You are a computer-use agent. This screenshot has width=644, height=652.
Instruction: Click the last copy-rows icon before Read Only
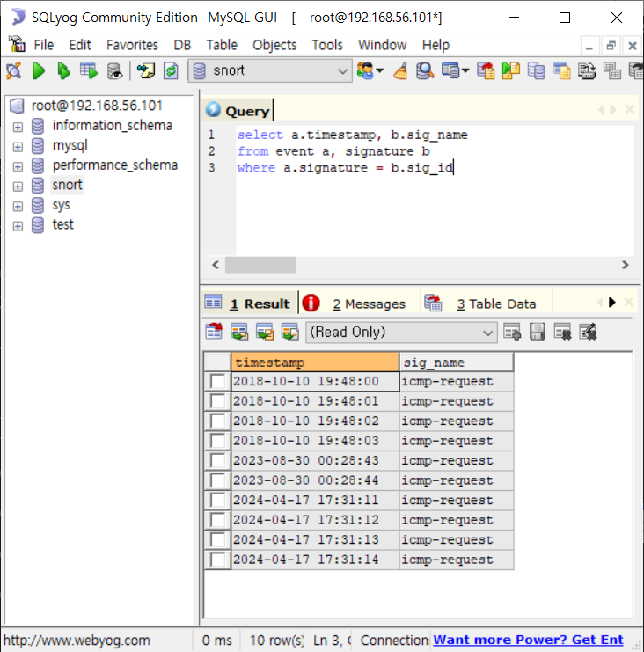(290, 332)
